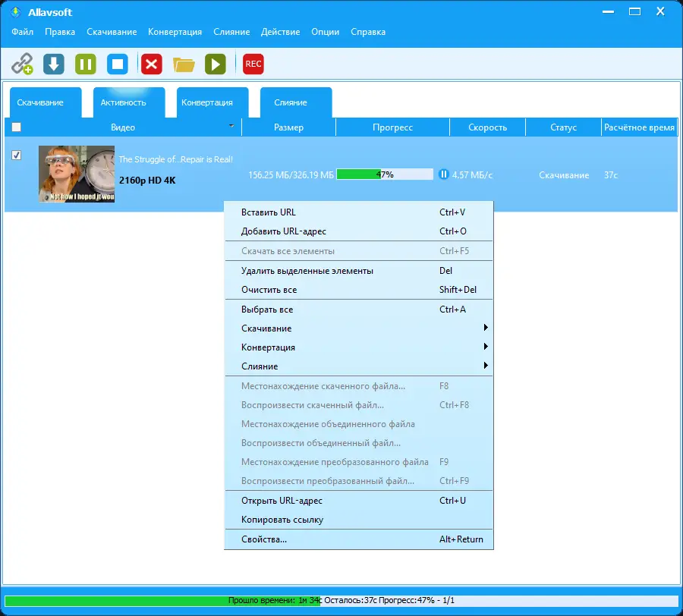This screenshot has width=683, height=616.
Task: Switch to the Активность tab
Action: [129, 102]
